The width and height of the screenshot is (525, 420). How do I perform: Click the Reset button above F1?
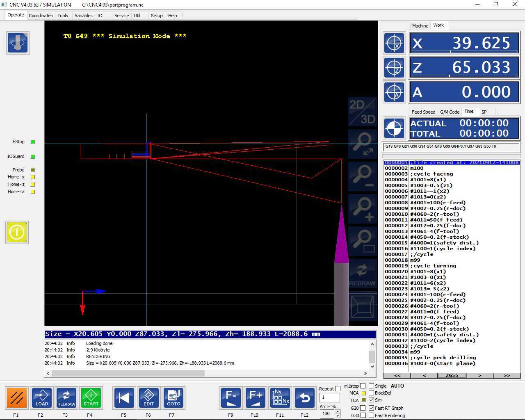pyautogui.click(x=17, y=398)
